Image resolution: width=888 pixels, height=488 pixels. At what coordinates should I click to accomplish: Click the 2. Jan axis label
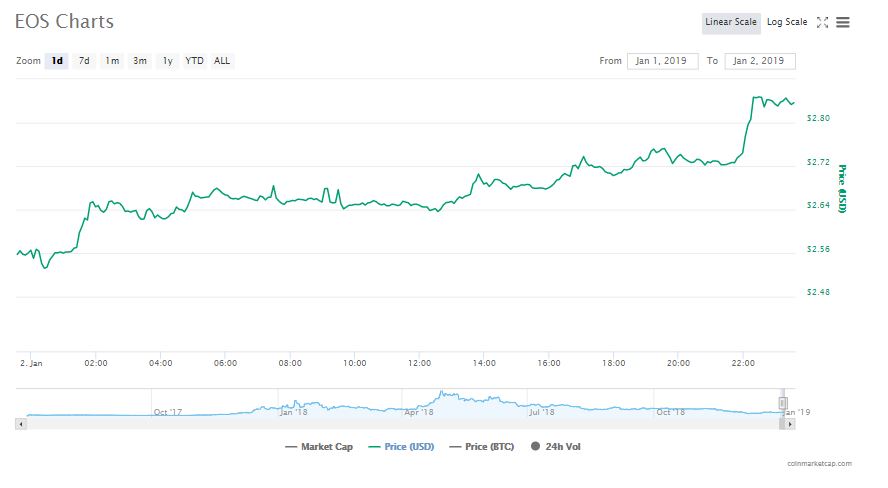(31, 363)
